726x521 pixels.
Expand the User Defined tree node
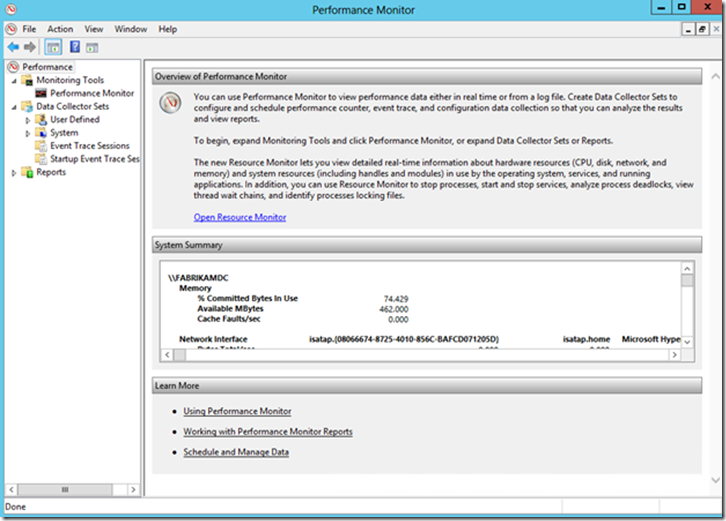28,120
